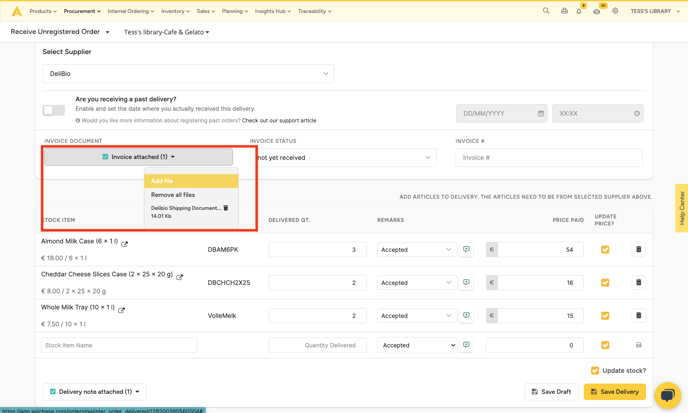The height and width of the screenshot is (413, 688).
Task: Choose Remove all files option
Action: pyautogui.click(x=191, y=194)
